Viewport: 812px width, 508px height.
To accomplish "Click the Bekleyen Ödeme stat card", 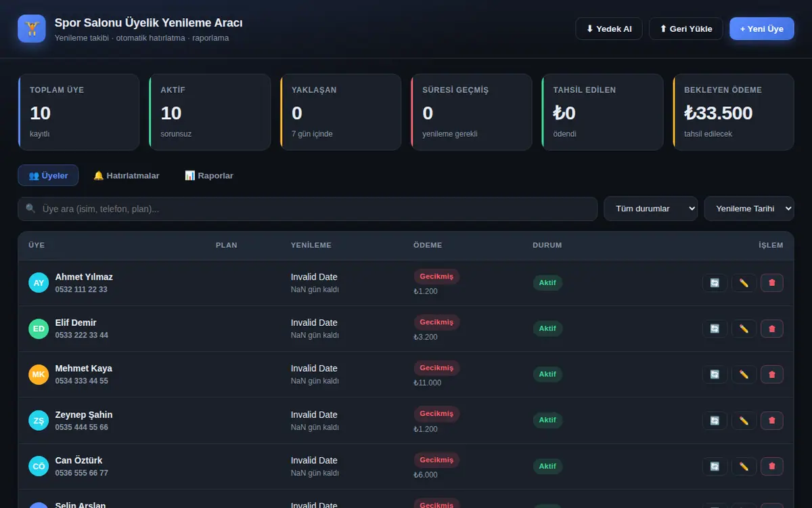I will pyautogui.click(x=734, y=112).
